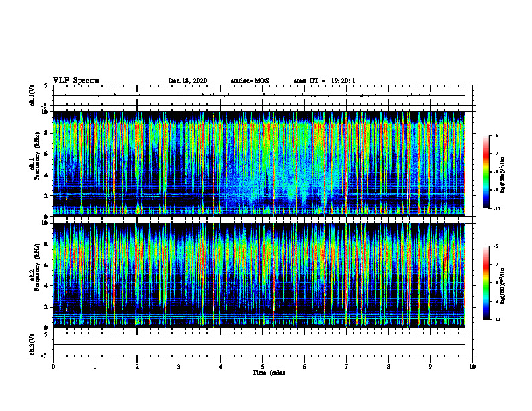The height and width of the screenshot is (411, 532).
Task: Click the "5" tick on the Time axis
Action: pyautogui.click(x=263, y=367)
